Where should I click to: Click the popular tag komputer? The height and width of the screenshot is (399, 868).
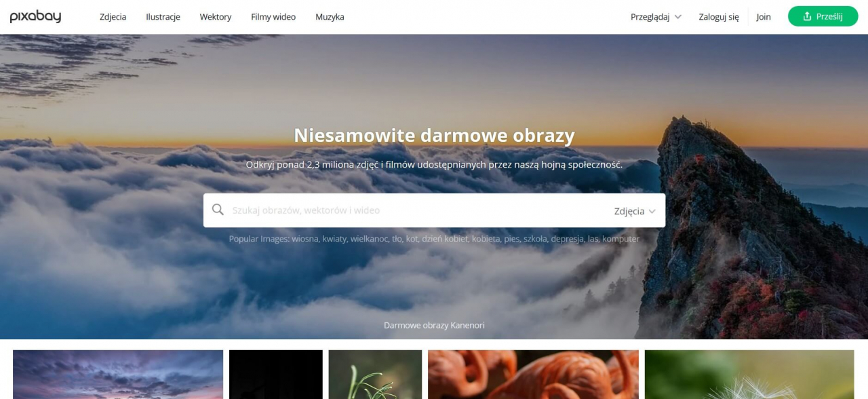(620, 239)
